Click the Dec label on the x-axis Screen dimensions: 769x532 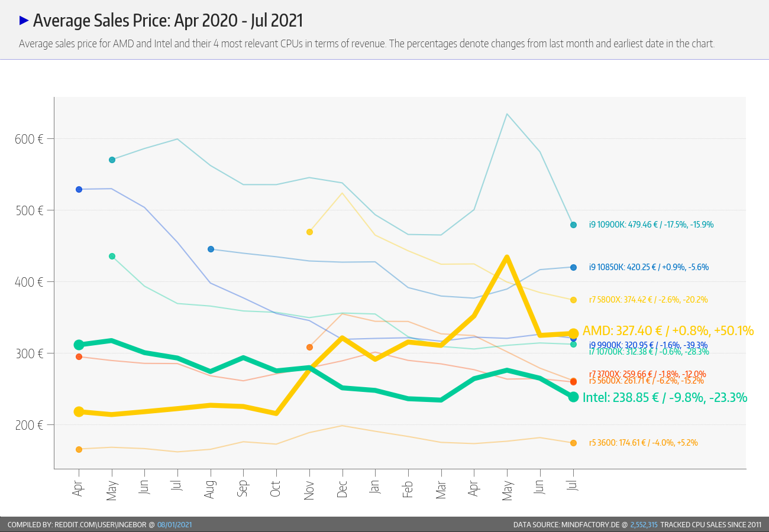(x=342, y=488)
